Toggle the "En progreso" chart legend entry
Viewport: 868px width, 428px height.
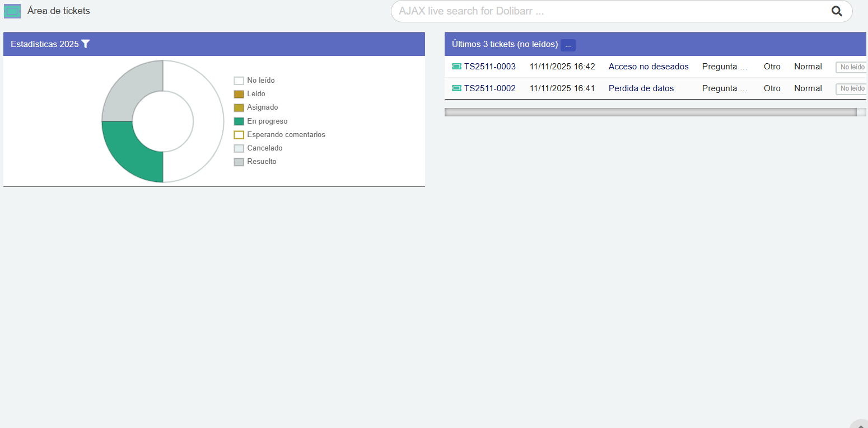(267, 121)
